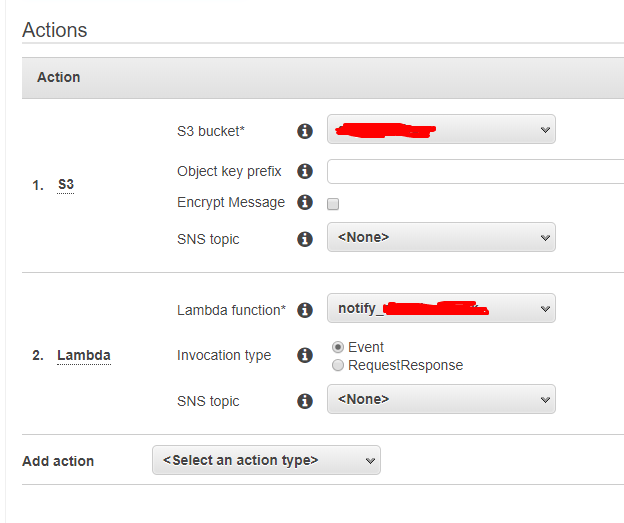Click the Add action label
Screen dimensions: 624x523
click(58, 461)
